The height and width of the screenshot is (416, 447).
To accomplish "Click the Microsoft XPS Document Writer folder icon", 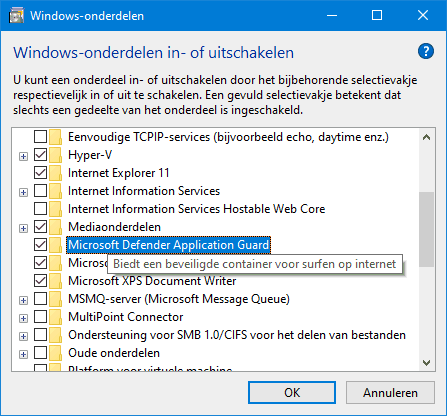I will (55, 281).
